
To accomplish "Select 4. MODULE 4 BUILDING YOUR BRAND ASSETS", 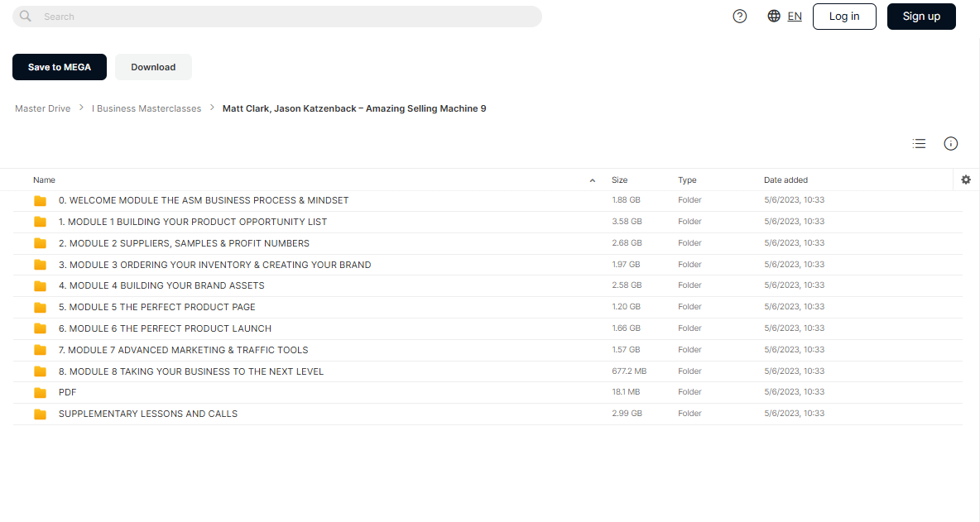I will [x=161, y=285].
